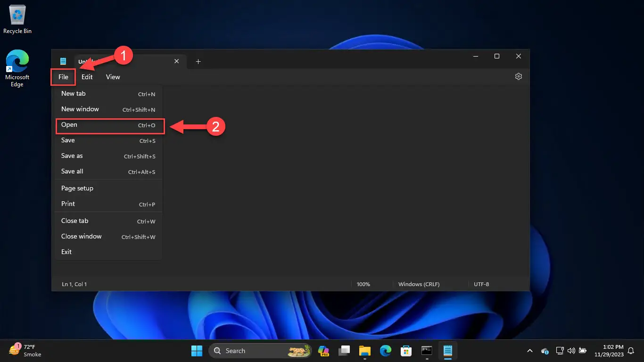Open Page setup from the File menu
The width and height of the screenshot is (644, 362).
(x=108, y=189)
